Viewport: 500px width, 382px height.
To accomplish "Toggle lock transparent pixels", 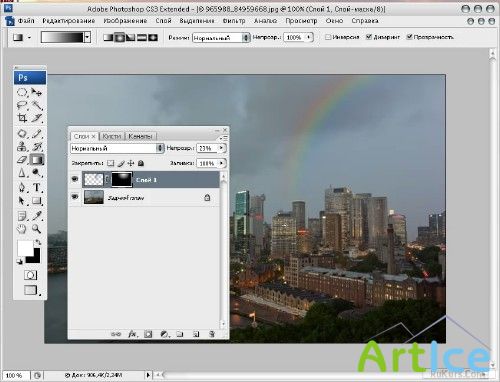I will click(110, 163).
